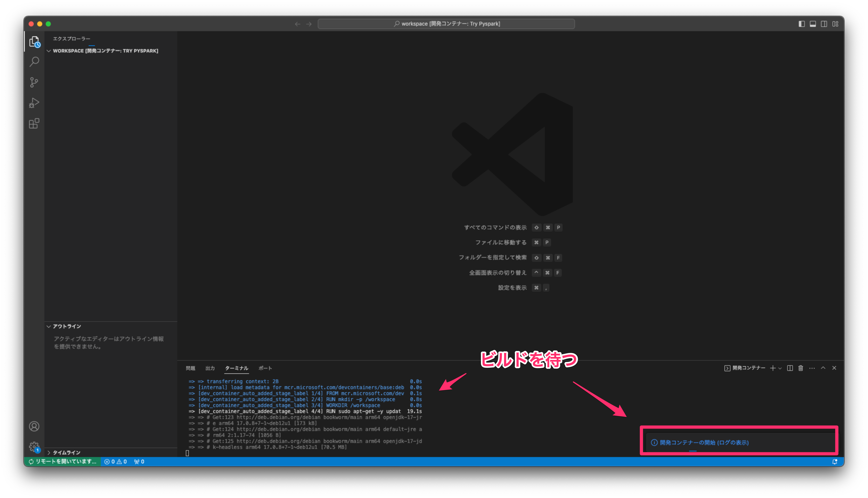Click the workspace command center search box

pos(446,24)
